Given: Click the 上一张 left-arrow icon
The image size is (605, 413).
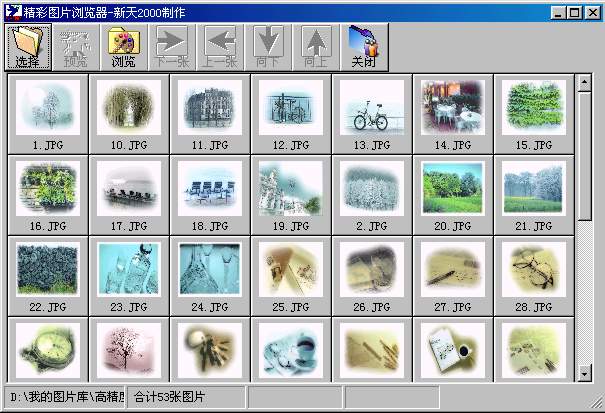Looking at the screenshot, I should (x=220, y=47).
